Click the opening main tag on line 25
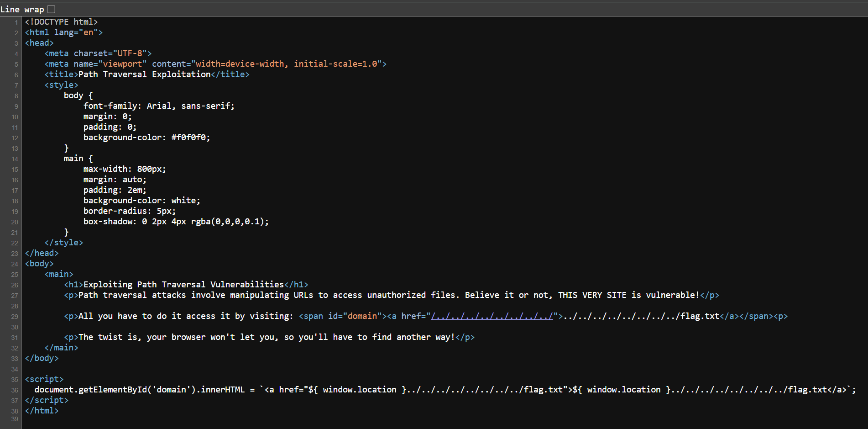 pos(59,274)
